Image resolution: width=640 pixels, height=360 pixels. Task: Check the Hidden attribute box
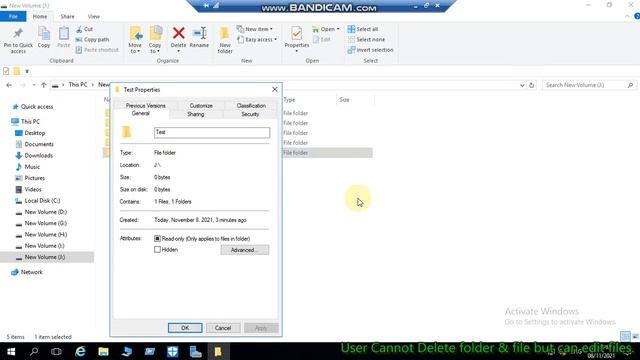click(x=158, y=249)
